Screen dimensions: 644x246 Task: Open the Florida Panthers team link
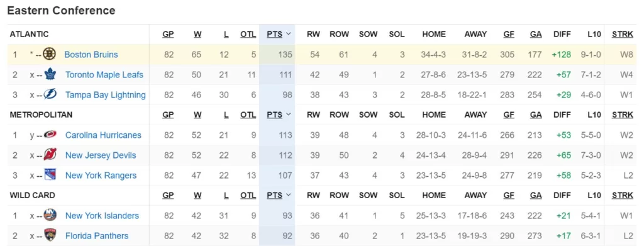coord(97,236)
